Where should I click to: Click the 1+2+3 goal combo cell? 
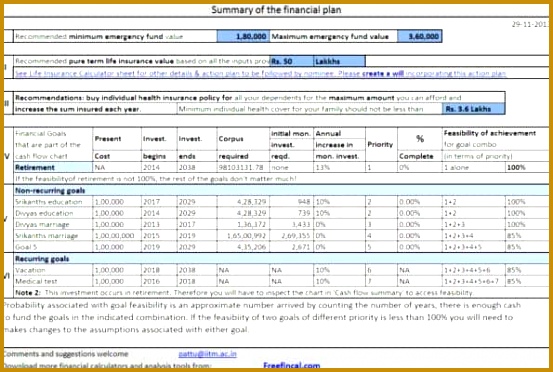(473, 224)
